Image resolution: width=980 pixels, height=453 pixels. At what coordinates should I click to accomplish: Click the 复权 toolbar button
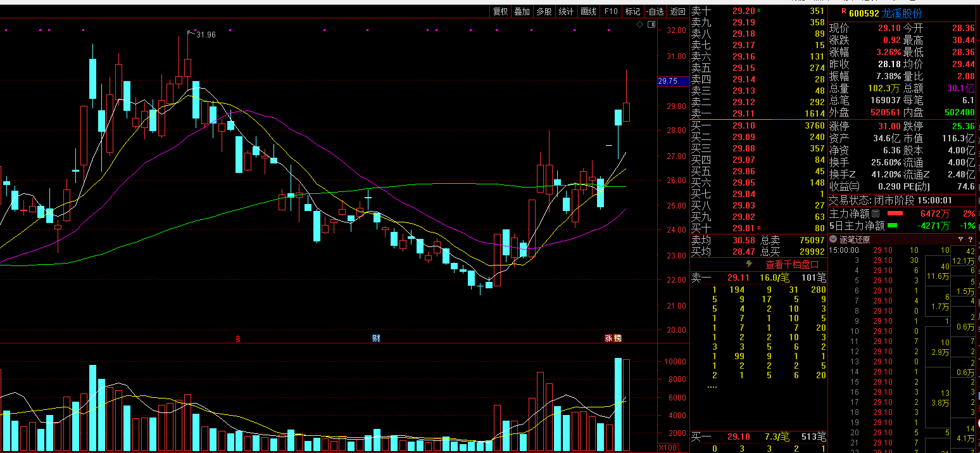tap(501, 11)
